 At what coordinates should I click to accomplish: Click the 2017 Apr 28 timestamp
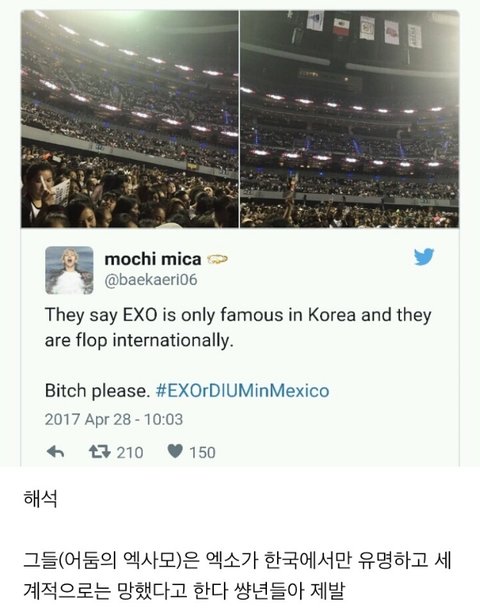coord(114,419)
